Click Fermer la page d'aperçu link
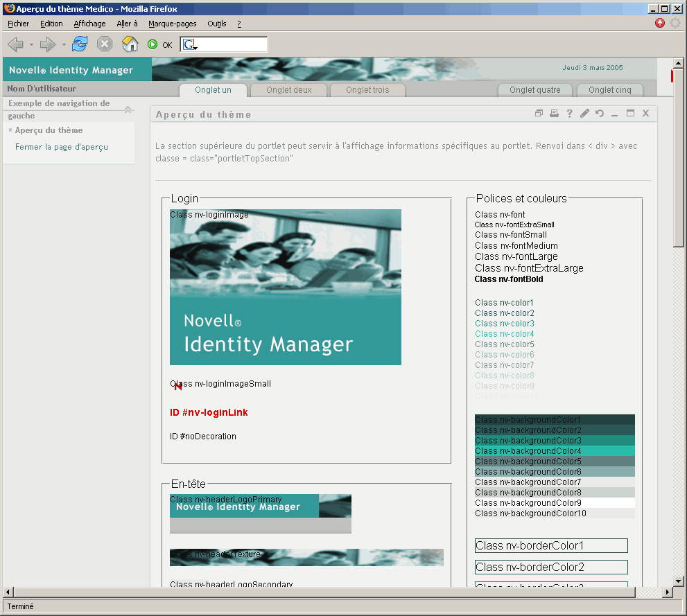The height and width of the screenshot is (616, 687). pos(61,147)
